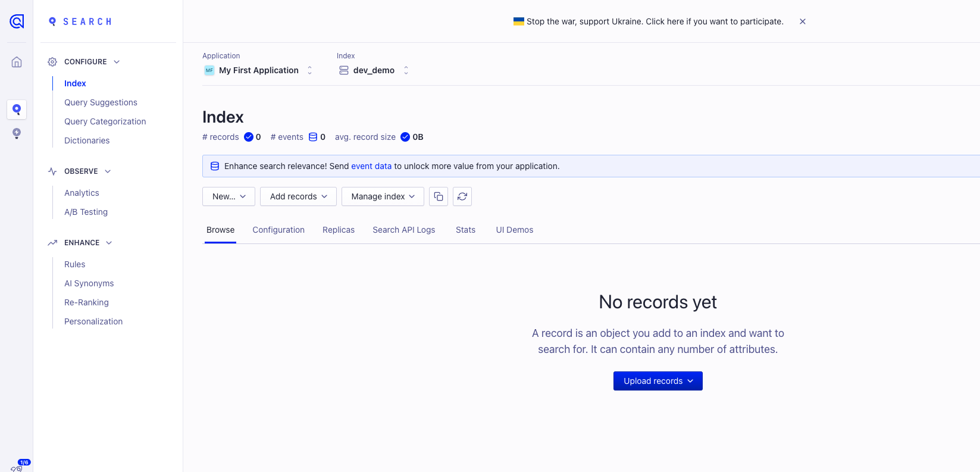Open the My First Application selector

[x=259, y=70]
